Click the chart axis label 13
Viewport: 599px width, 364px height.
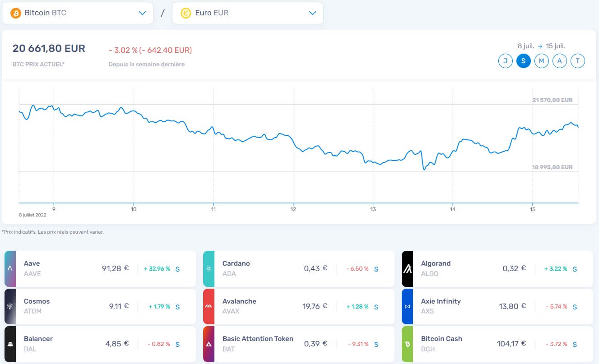tap(373, 209)
